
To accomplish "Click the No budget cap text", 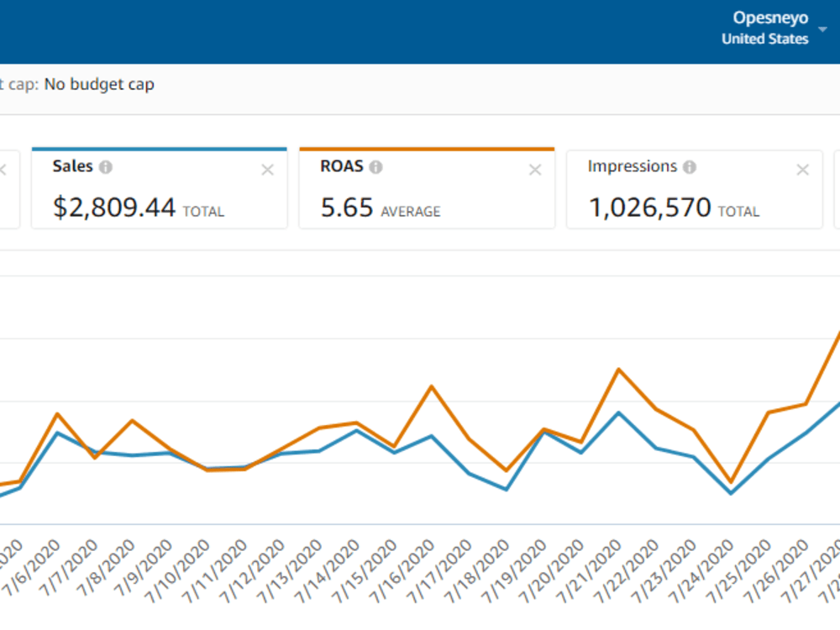I will (99, 84).
